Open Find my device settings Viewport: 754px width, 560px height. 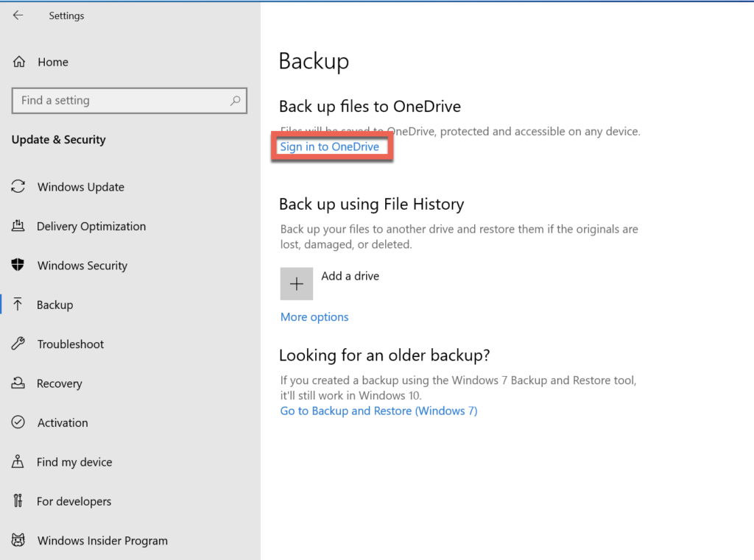click(x=74, y=462)
